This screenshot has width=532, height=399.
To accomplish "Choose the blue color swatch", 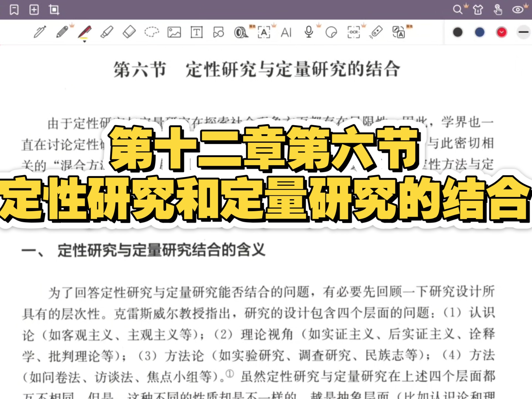I will 480,32.
